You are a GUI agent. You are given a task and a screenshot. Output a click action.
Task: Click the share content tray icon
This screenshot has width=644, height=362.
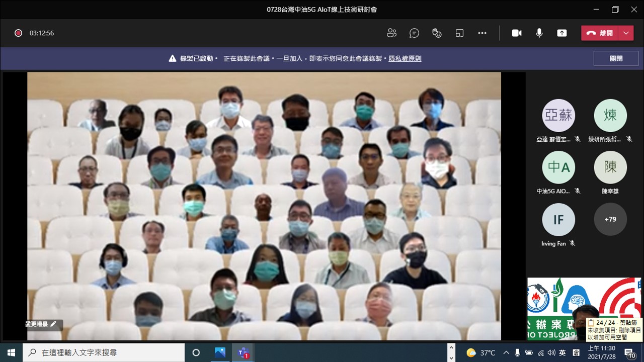561,33
